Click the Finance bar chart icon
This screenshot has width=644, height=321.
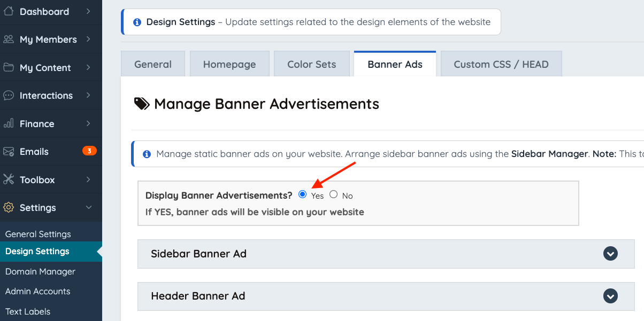(9, 123)
